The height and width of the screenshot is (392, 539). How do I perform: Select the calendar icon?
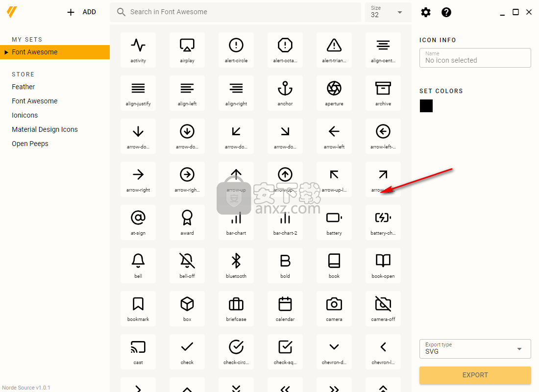click(285, 308)
